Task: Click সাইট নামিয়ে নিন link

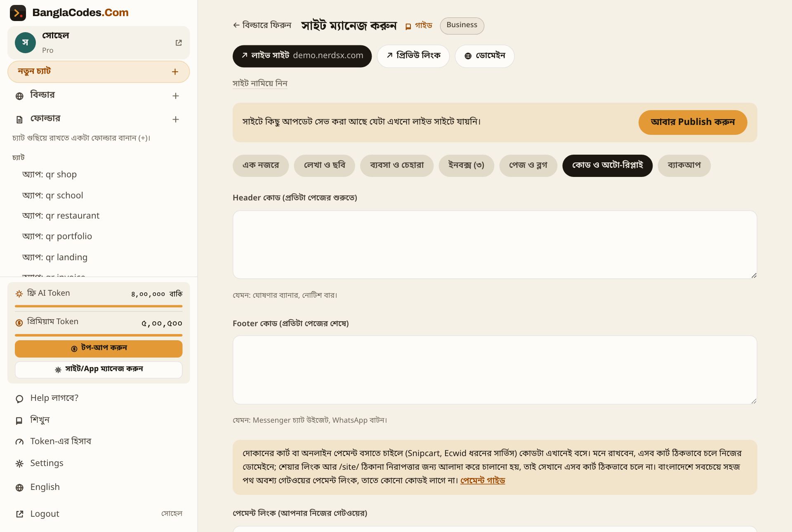Action: pos(260,83)
